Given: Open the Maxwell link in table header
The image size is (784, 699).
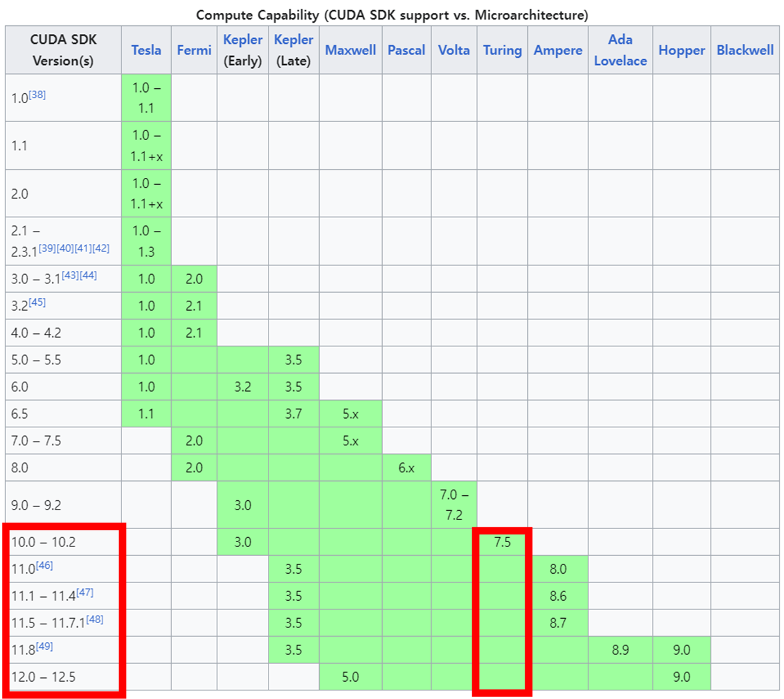Looking at the screenshot, I should click(350, 50).
